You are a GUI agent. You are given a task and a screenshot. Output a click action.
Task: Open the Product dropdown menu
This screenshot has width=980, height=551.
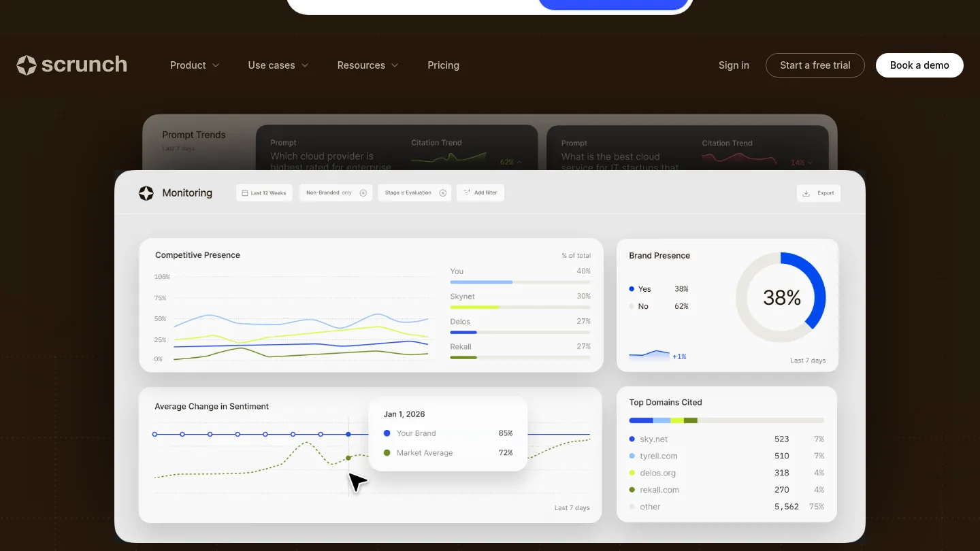[x=195, y=65]
